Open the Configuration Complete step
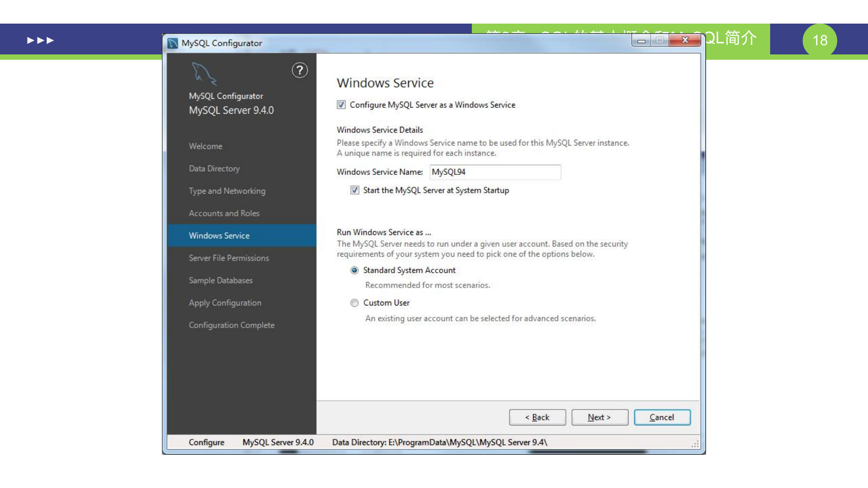The width and height of the screenshot is (868, 488). point(232,325)
